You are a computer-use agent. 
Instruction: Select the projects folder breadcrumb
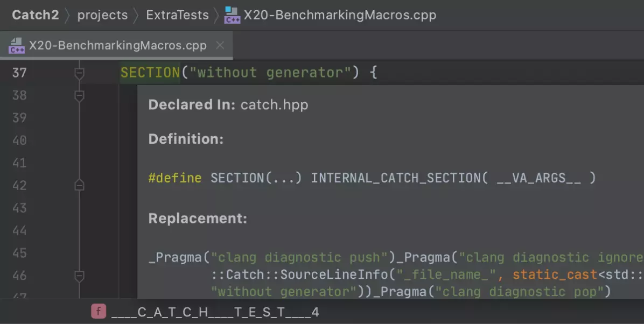[x=102, y=15]
